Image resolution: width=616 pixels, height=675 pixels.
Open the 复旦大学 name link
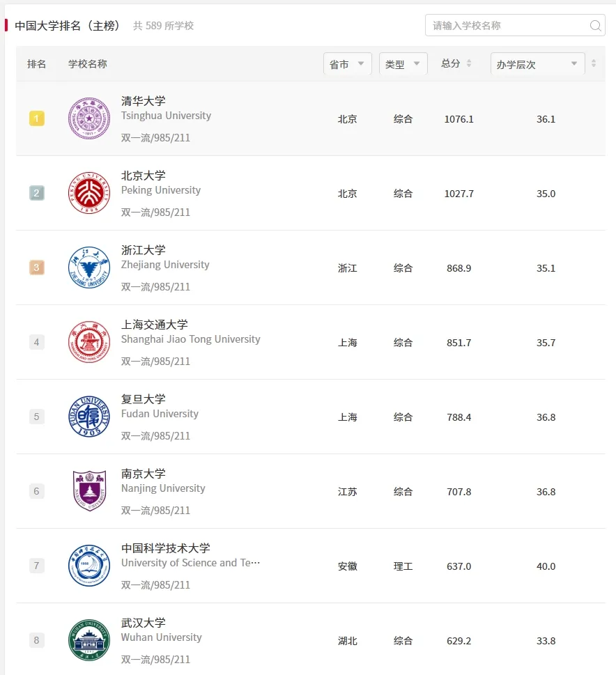point(144,399)
